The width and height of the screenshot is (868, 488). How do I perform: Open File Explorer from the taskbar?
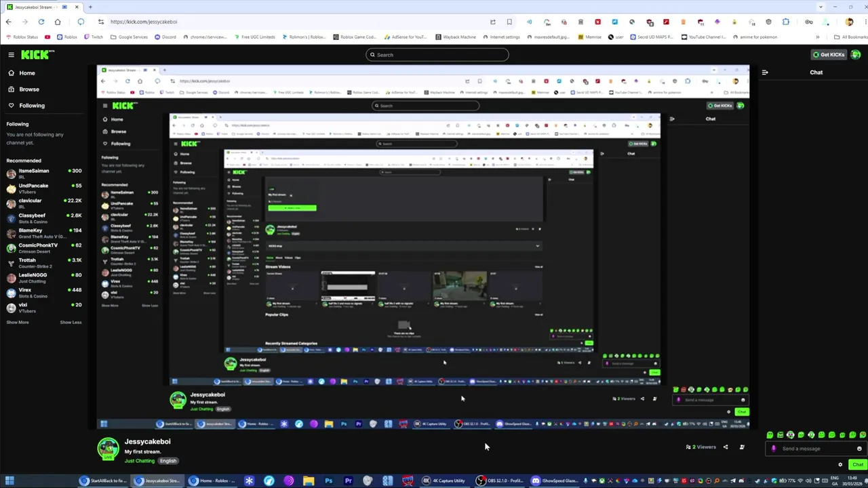click(309, 481)
